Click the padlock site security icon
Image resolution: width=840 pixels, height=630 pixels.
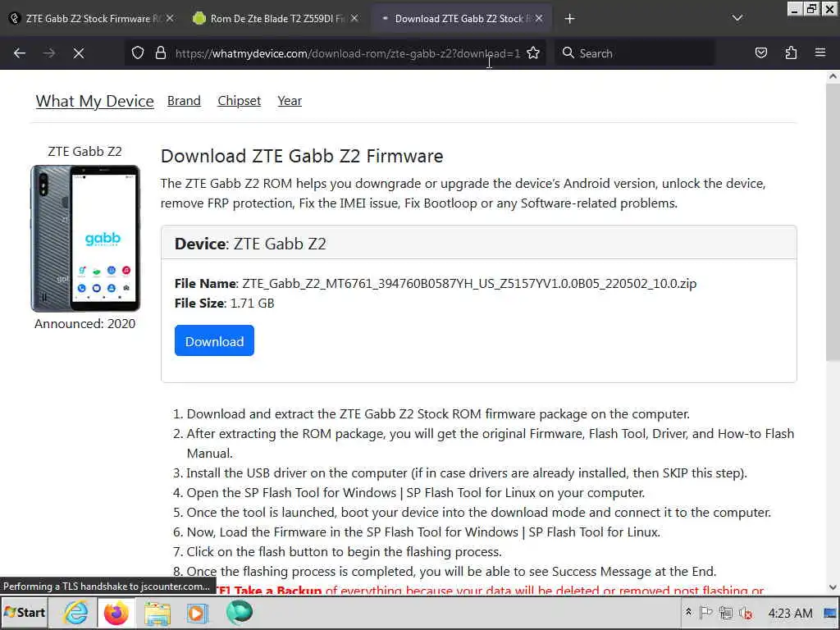[160, 53]
